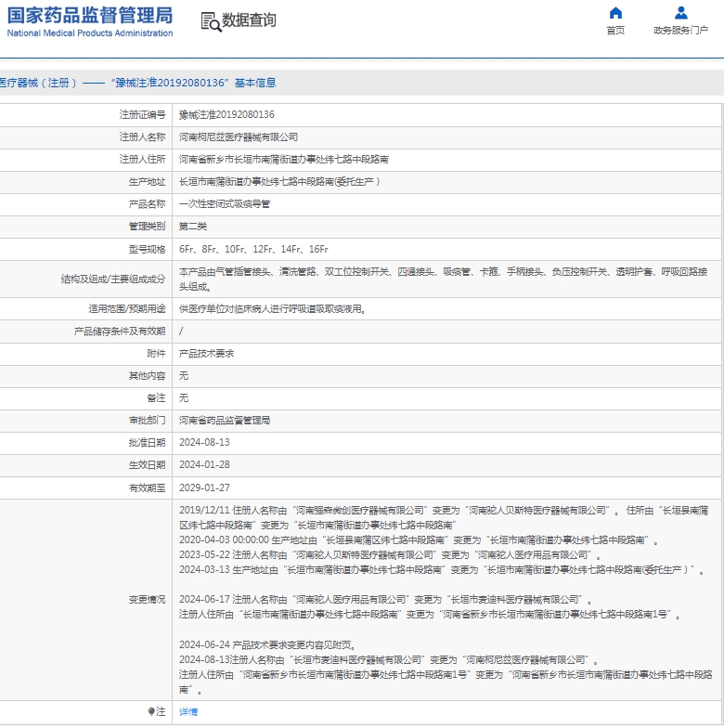This screenshot has height=728, width=724.
Task: Select registration number 豫械注准20192080136 value
Action: [x=226, y=114]
